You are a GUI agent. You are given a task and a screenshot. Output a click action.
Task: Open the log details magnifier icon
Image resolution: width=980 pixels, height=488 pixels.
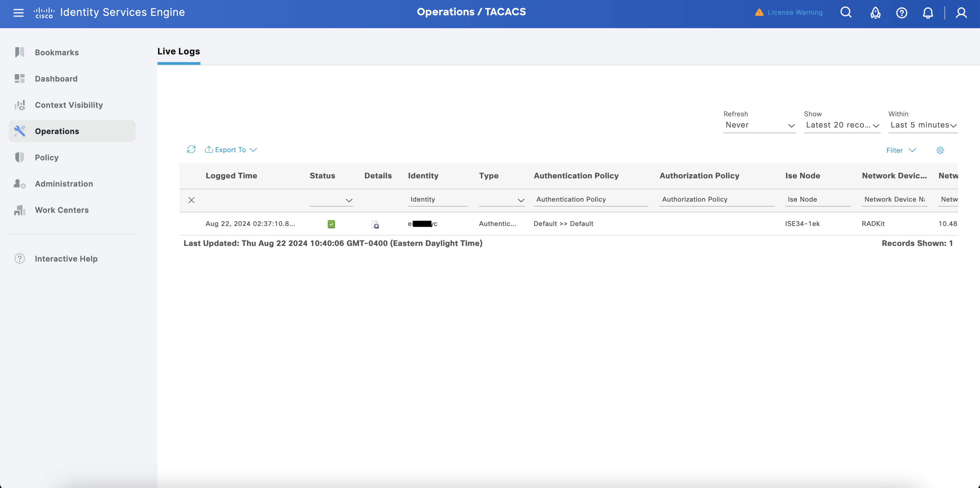click(375, 224)
